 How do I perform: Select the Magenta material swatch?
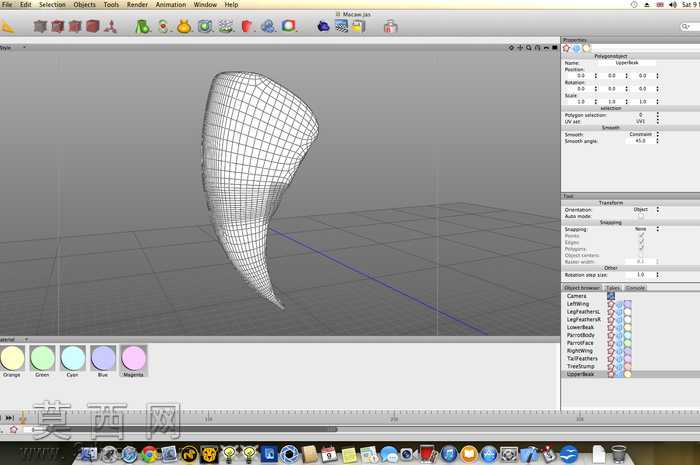133,361
